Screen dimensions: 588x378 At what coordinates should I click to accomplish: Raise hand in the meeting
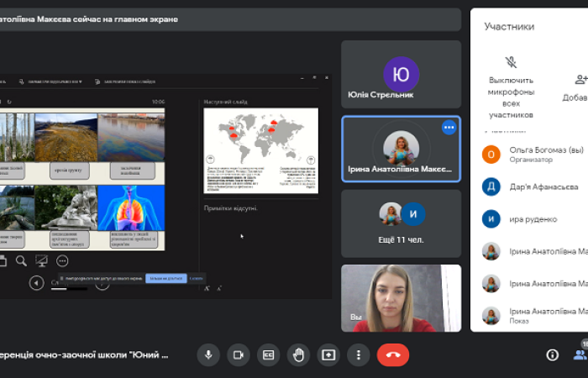[x=298, y=354]
